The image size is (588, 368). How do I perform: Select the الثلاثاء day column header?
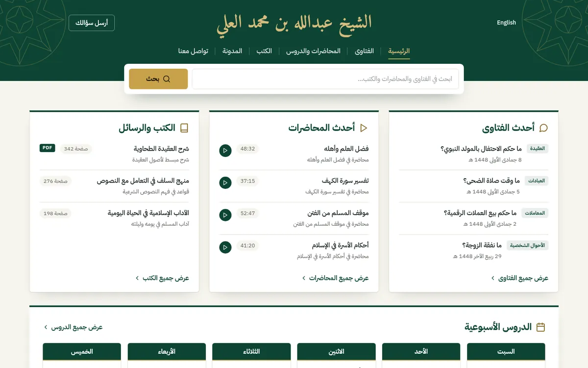(x=251, y=352)
